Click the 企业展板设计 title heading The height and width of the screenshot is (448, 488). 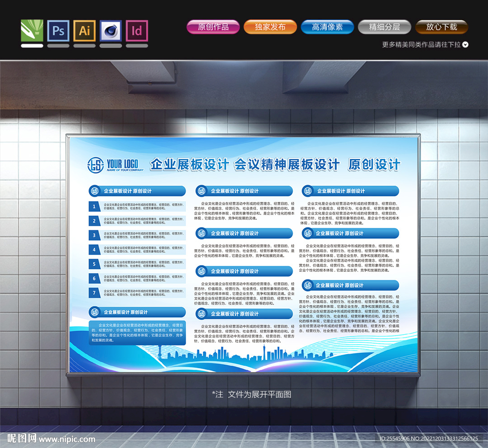click(190, 164)
